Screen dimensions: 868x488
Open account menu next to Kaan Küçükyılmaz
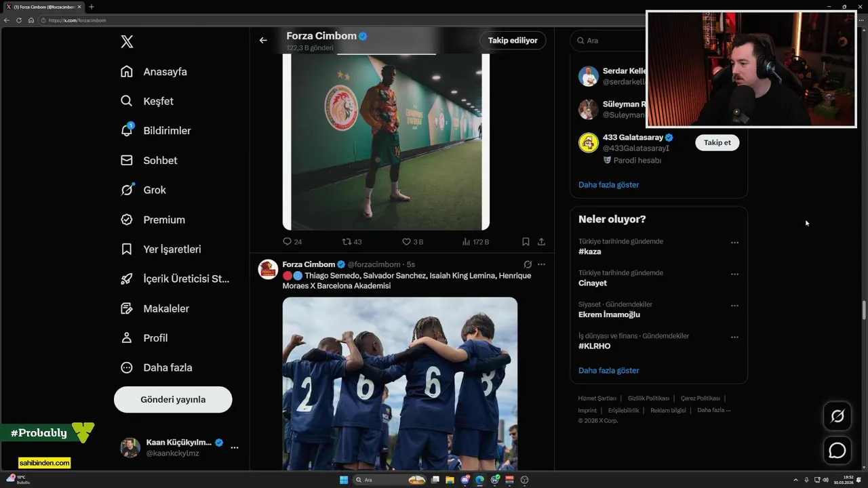pos(235,447)
